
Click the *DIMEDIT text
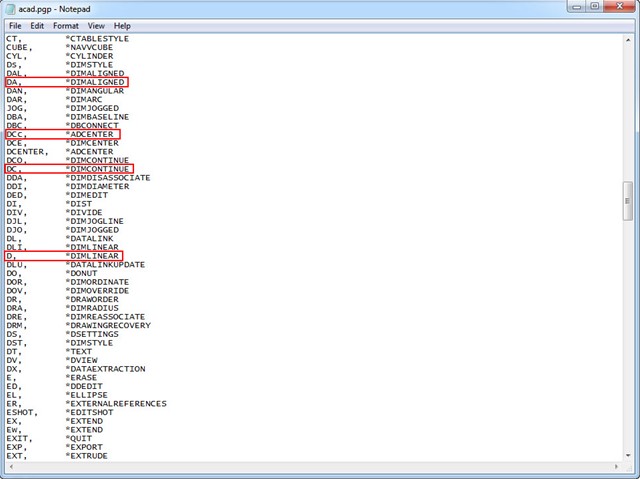(x=87, y=195)
